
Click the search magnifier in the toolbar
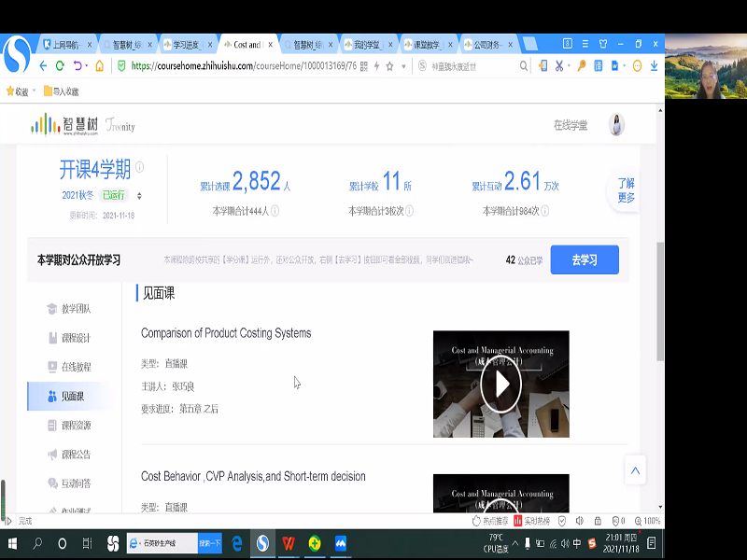coord(524,66)
